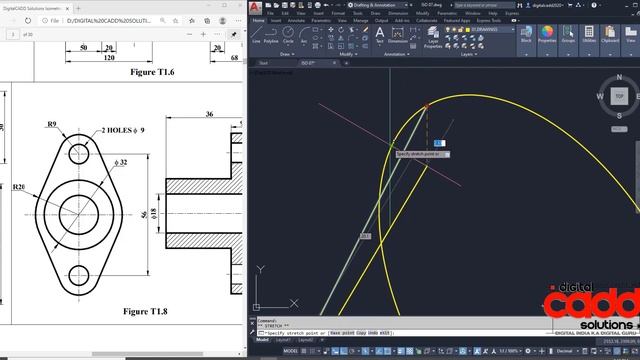Switch to the Annotate ribbon tab
Image resolution: width=640 pixels, height=360 pixels.
[x=296, y=20]
